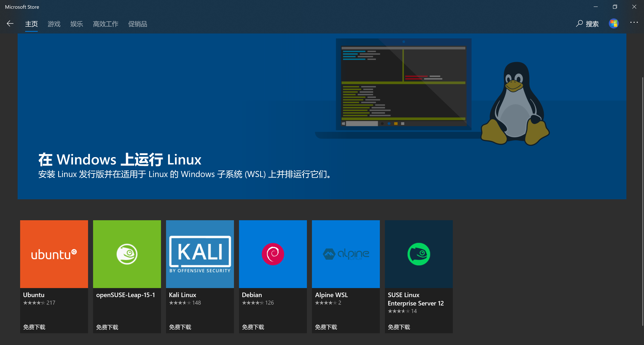This screenshot has height=345, width=644.
Task: Open the Alpine WSL title link
Action: pyautogui.click(x=332, y=295)
